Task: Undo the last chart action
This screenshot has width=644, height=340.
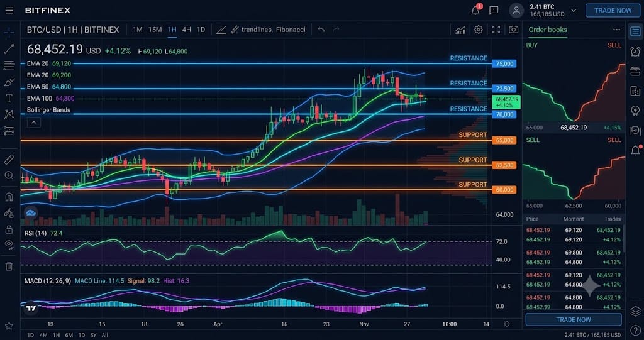Action: coord(321,30)
